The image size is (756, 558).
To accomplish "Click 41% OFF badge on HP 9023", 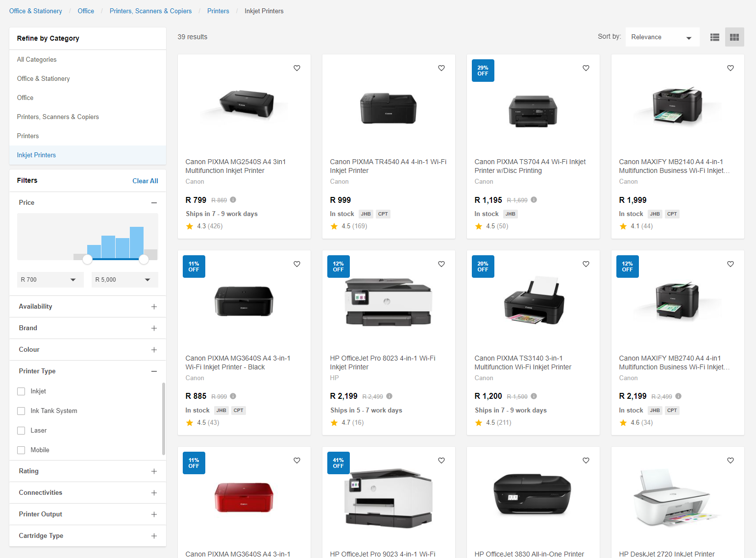I will pyautogui.click(x=339, y=463).
